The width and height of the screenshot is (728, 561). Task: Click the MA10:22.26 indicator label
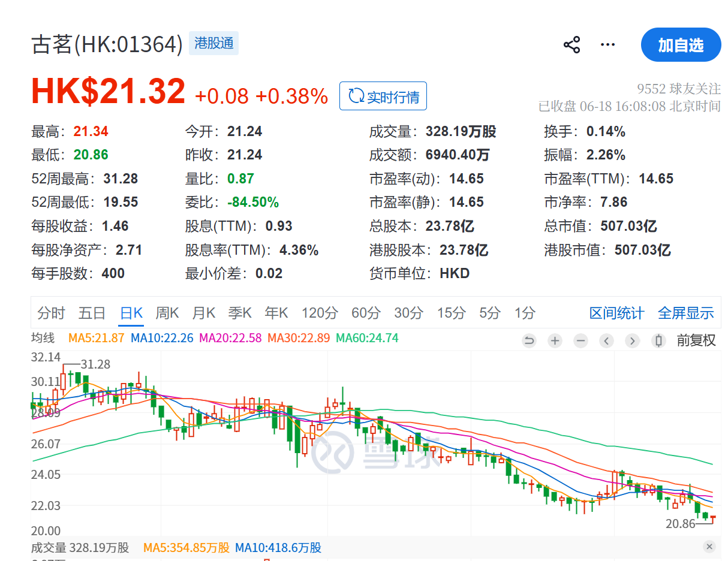pyautogui.click(x=163, y=338)
